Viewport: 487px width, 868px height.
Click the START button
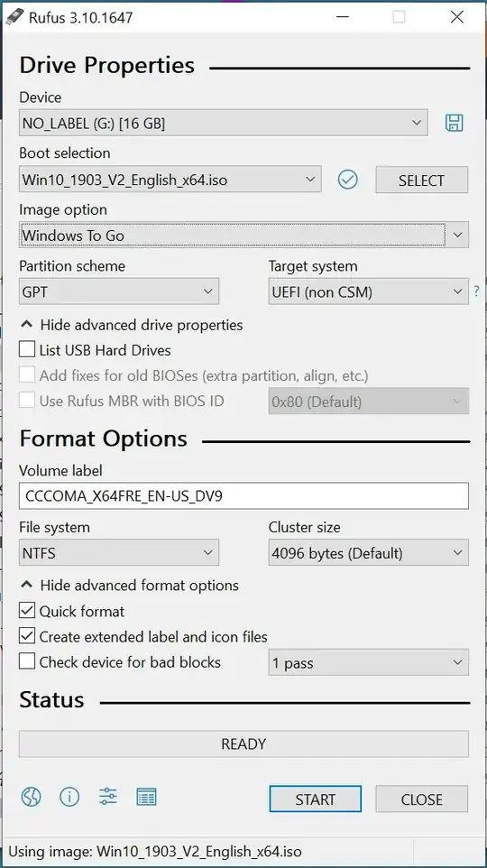pyautogui.click(x=316, y=799)
